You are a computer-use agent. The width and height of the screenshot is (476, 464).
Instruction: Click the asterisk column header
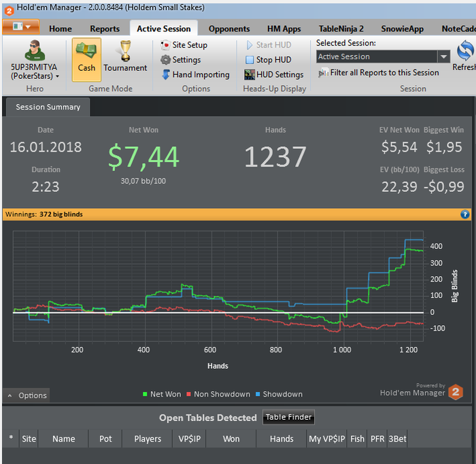pos(12,439)
